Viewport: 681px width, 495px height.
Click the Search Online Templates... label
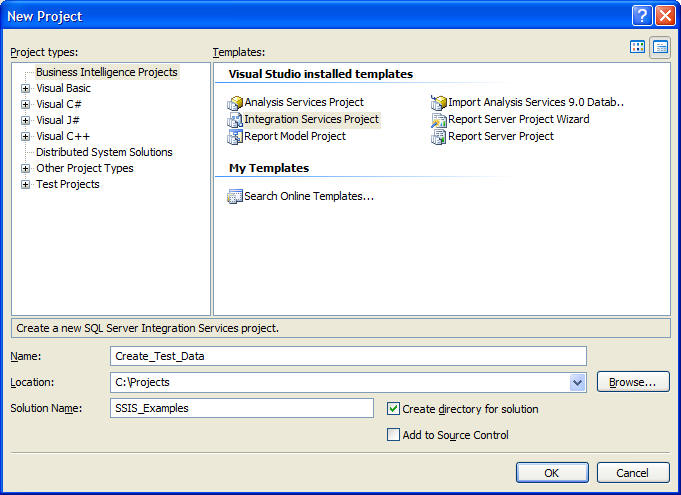309,196
